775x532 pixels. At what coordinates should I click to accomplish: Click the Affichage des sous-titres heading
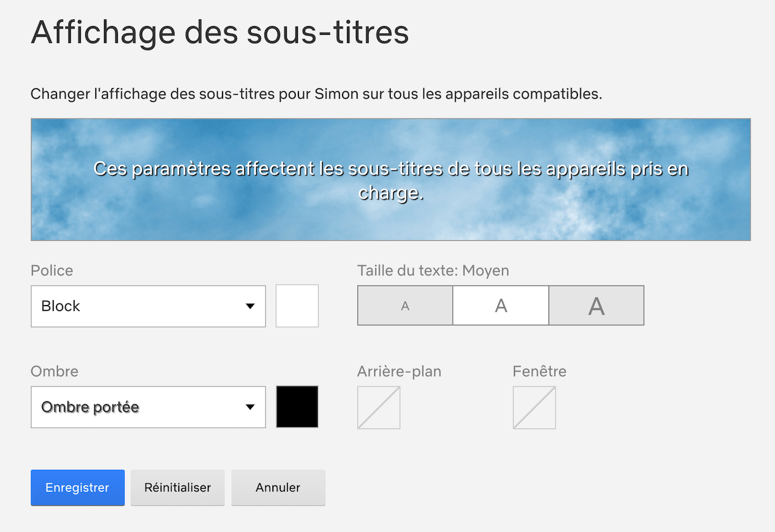pyautogui.click(x=220, y=33)
